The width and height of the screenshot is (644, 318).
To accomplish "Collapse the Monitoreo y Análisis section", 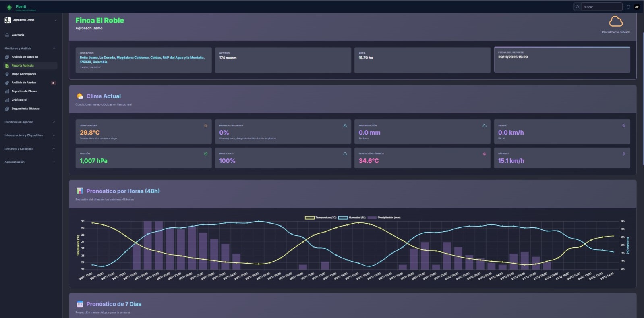I will tap(54, 48).
